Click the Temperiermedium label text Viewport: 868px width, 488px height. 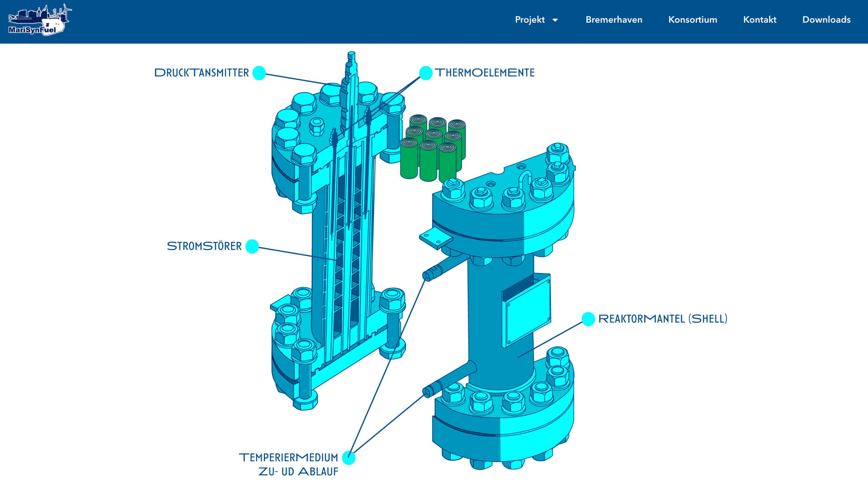click(289, 457)
